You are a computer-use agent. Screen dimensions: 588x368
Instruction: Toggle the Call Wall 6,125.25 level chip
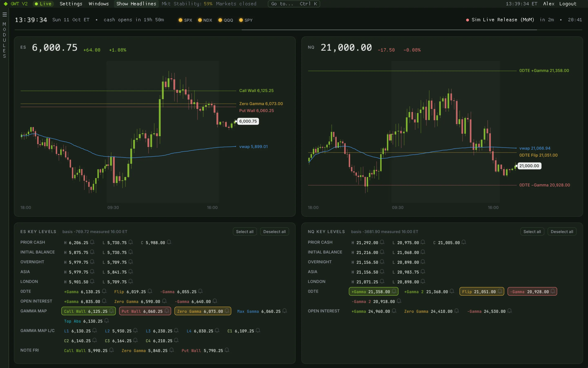(89, 311)
